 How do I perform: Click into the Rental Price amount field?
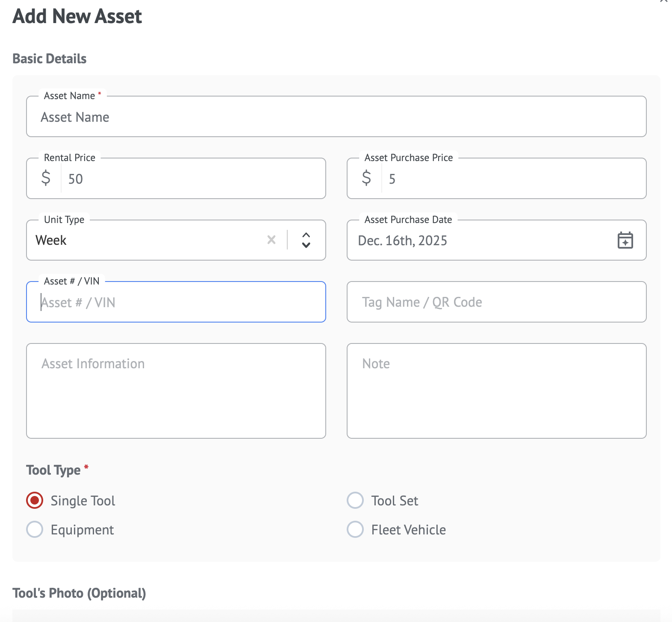coord(192,179)
